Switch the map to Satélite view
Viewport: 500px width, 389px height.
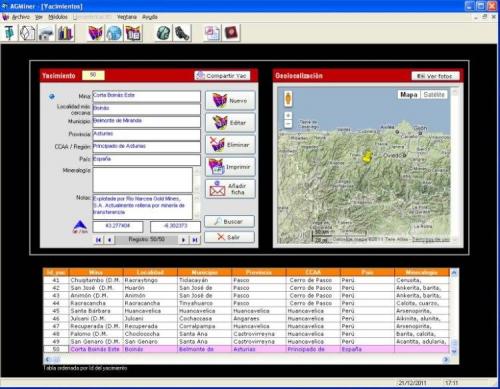coord(434,95)
